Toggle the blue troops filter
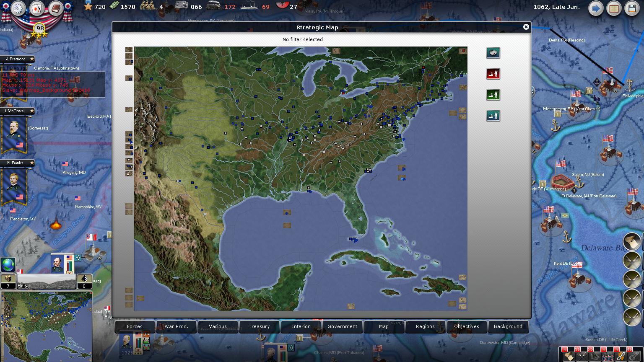The height and width of the screenshot is (362, 644). (493, 116)
